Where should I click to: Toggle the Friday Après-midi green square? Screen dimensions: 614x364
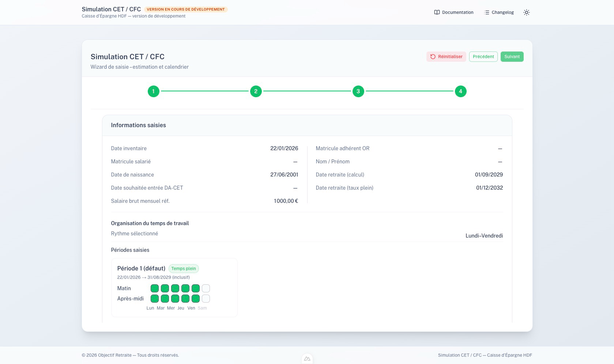click(x=196, y=299)
